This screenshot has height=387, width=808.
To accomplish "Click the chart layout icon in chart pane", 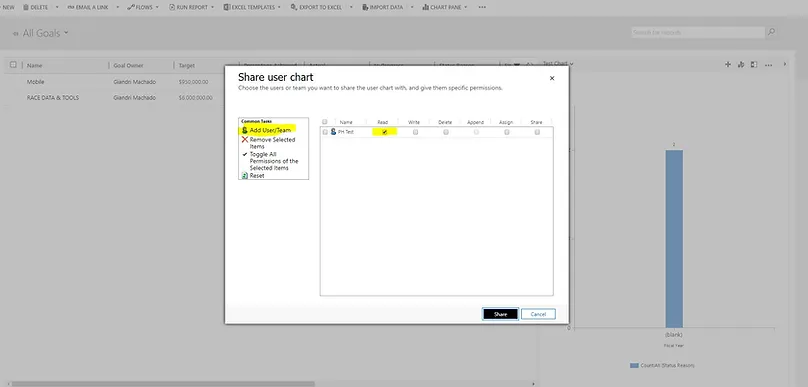I will click(754, 64).
